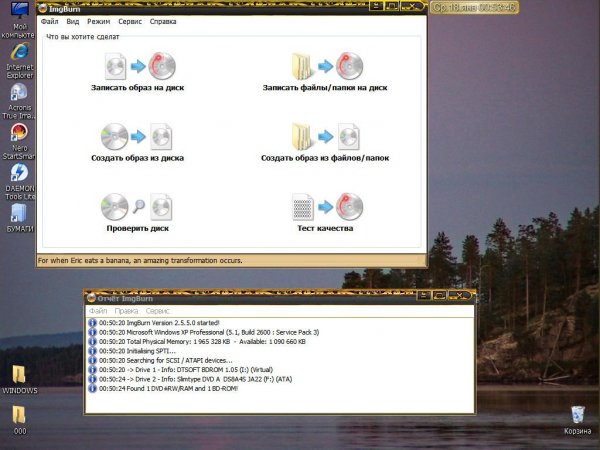
Task: Open the Корзина recycle bin
Action: [577, 415]
